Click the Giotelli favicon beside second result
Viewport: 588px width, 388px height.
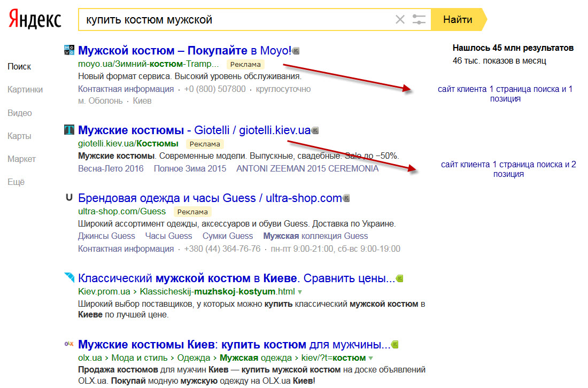[69, 130]
